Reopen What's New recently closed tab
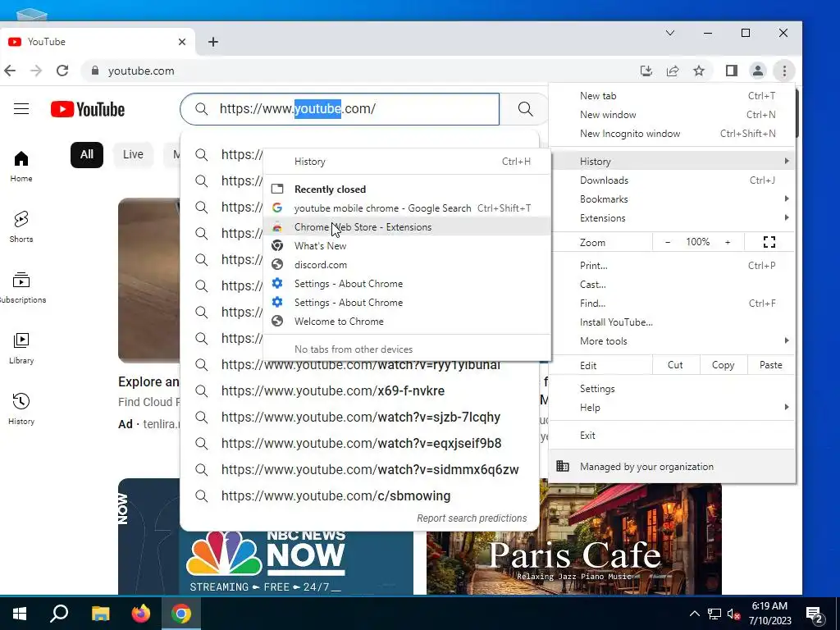840x630 pixels. [x=407, y=245]
